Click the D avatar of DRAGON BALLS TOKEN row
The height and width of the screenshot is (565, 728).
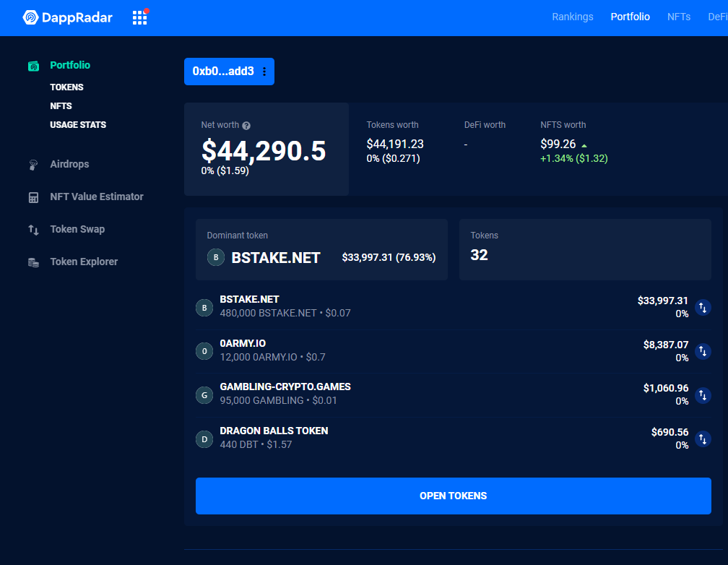click(204, 439)
